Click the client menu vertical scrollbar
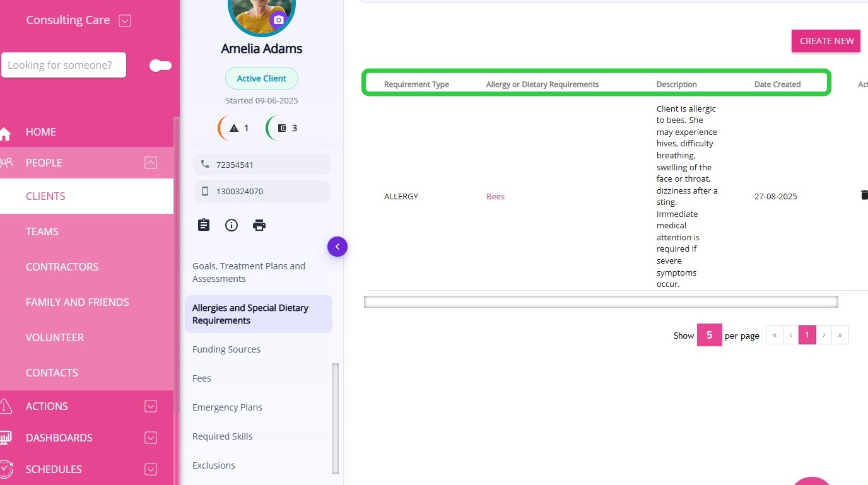Viewport: 868px width, 485px height. [336, 418]
